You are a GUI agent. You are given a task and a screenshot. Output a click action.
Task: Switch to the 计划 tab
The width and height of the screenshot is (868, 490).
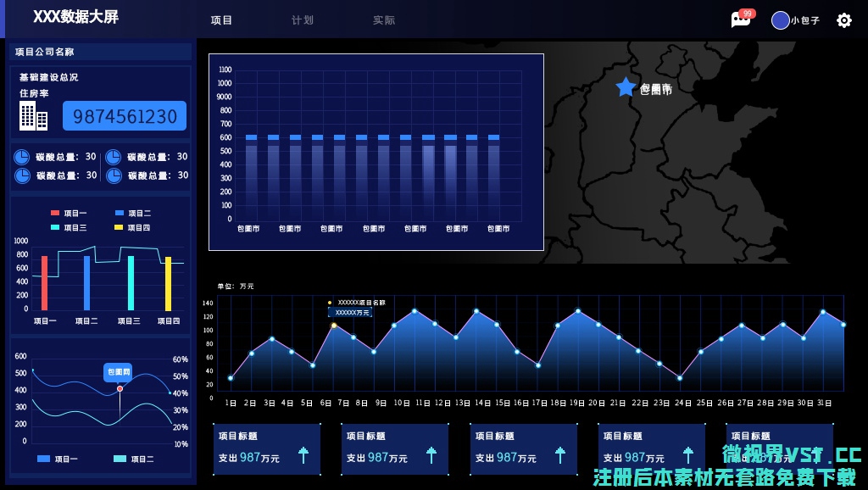tap(303, 20)
